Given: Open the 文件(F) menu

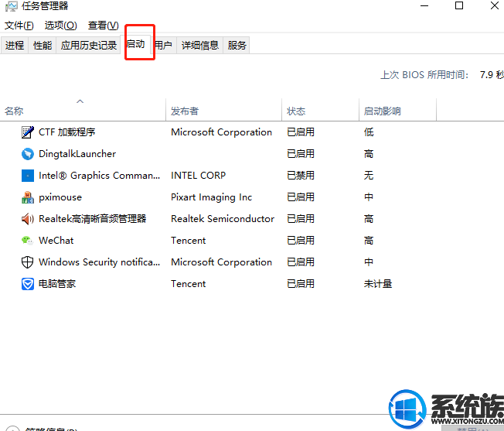Looking at the screenshot, I should click(x=19, y=26).
